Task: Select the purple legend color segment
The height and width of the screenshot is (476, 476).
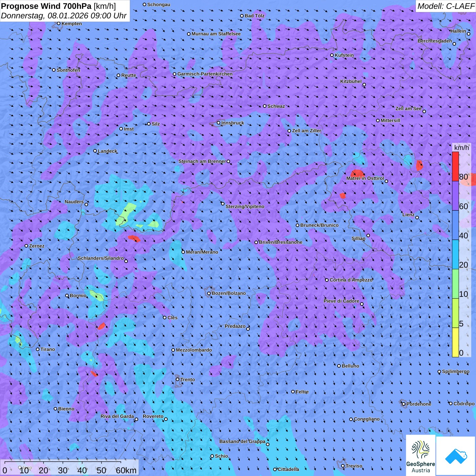Action: tap(455, 196)
